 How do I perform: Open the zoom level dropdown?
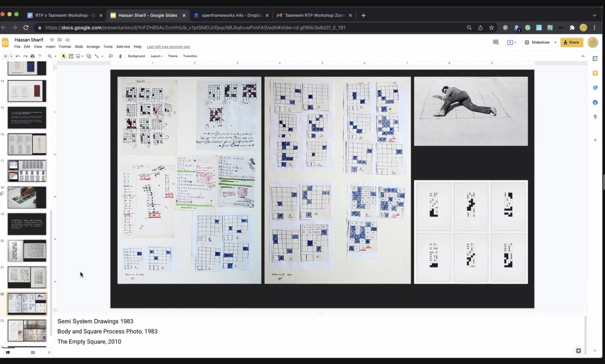pos(52,56)
